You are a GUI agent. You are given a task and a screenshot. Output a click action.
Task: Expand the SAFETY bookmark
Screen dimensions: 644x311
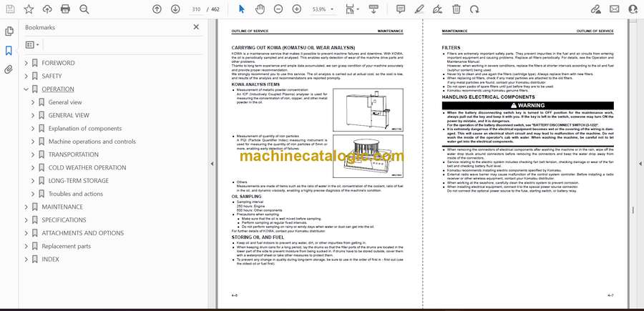26,76
